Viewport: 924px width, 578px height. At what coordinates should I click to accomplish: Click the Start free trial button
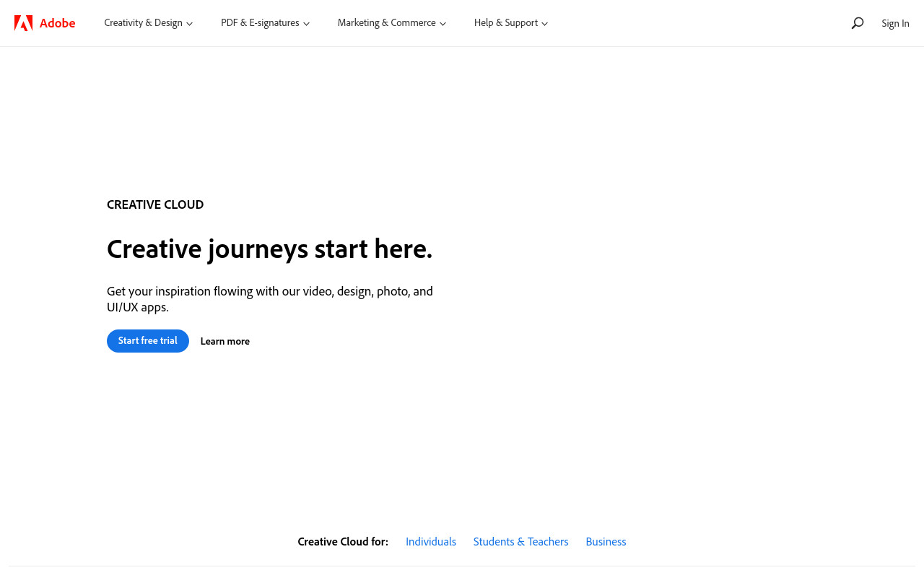(x=148, y=341)
